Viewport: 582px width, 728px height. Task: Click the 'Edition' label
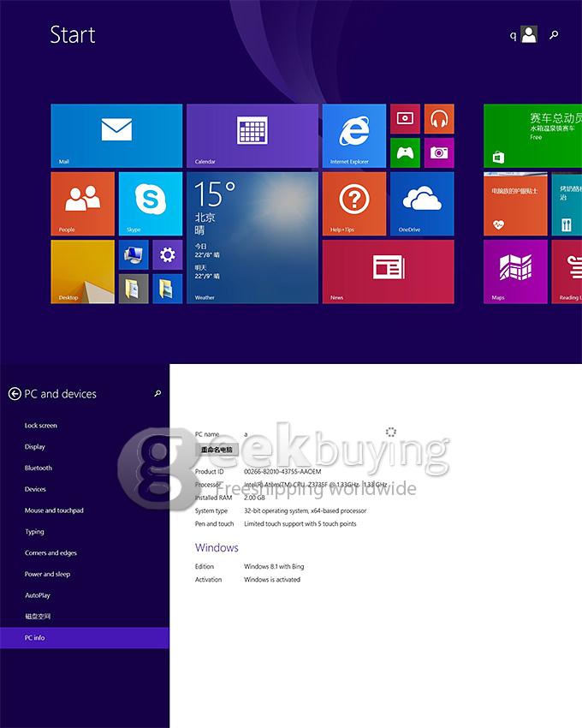205,566
